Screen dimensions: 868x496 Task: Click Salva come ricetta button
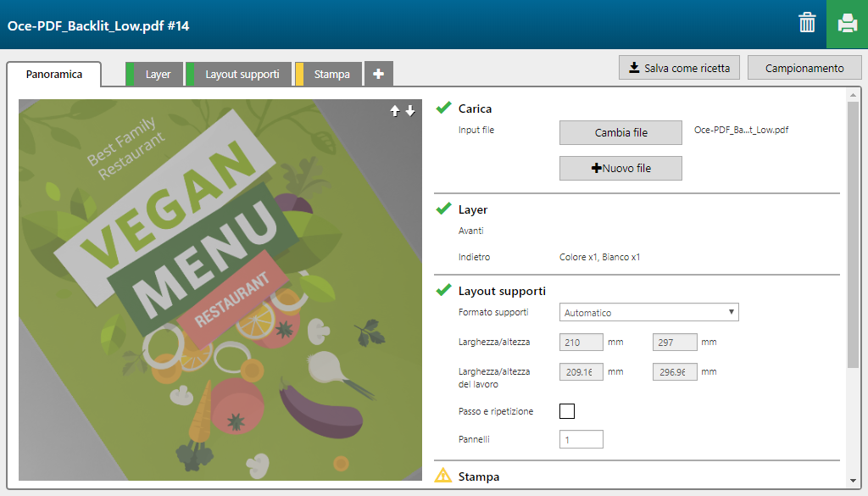tap(679, 68)
